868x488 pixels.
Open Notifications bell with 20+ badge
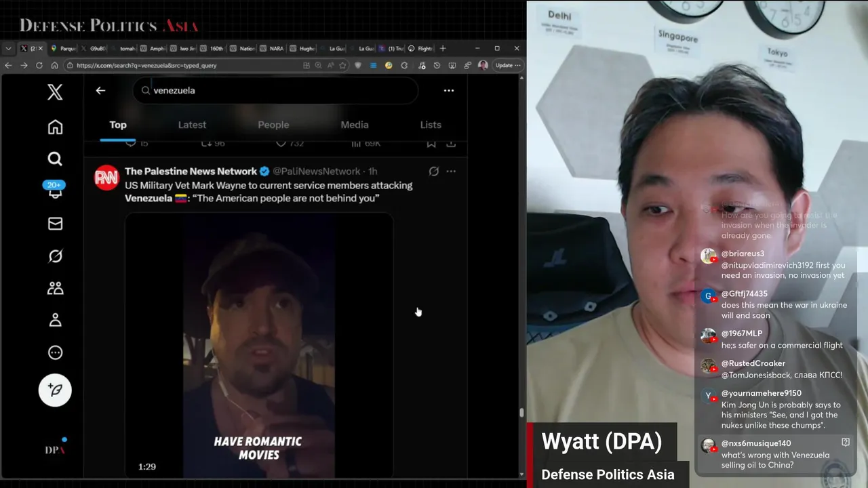point(55,190)
